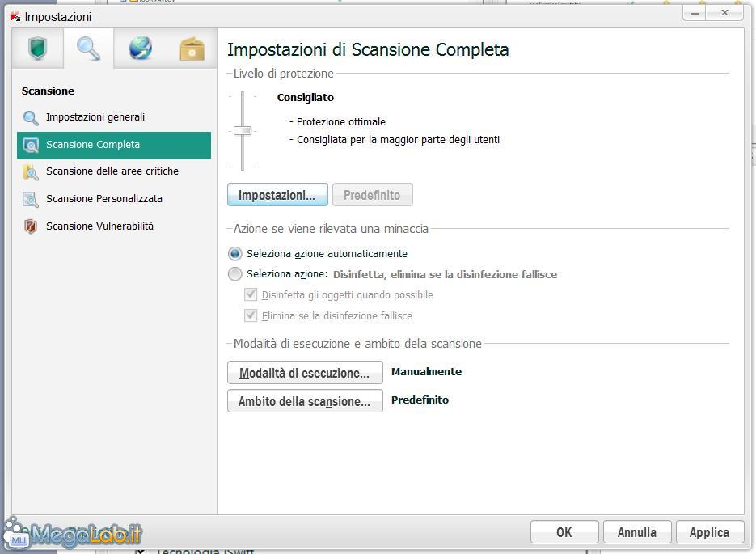The width and height of the screenshot is (756, 554).
Task: Click the Scansione Personalizzata icon
Action: point(31,200)
